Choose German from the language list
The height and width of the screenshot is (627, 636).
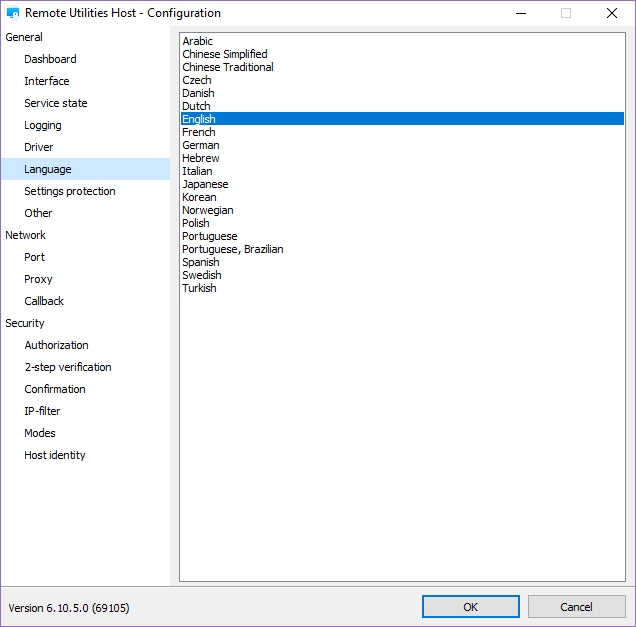point(201,145)
